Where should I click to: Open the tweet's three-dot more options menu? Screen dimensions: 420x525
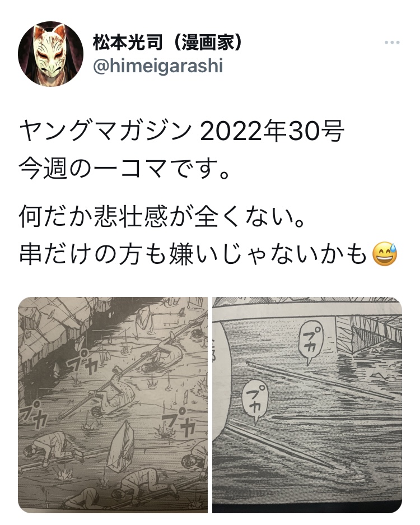[x=392, y=43]
